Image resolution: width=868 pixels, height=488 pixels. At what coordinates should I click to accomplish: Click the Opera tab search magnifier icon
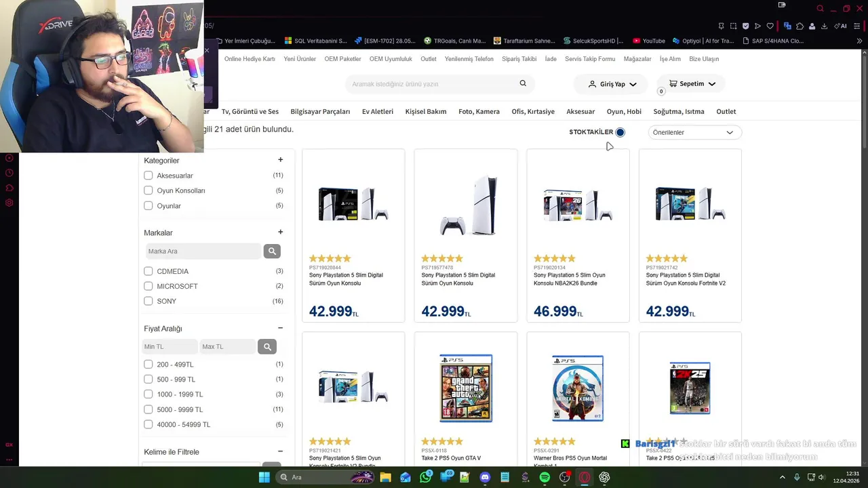pos(820,9)
